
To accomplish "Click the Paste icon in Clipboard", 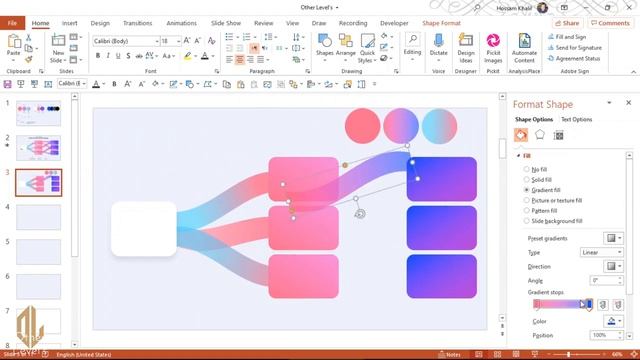I will coord(13,42).
